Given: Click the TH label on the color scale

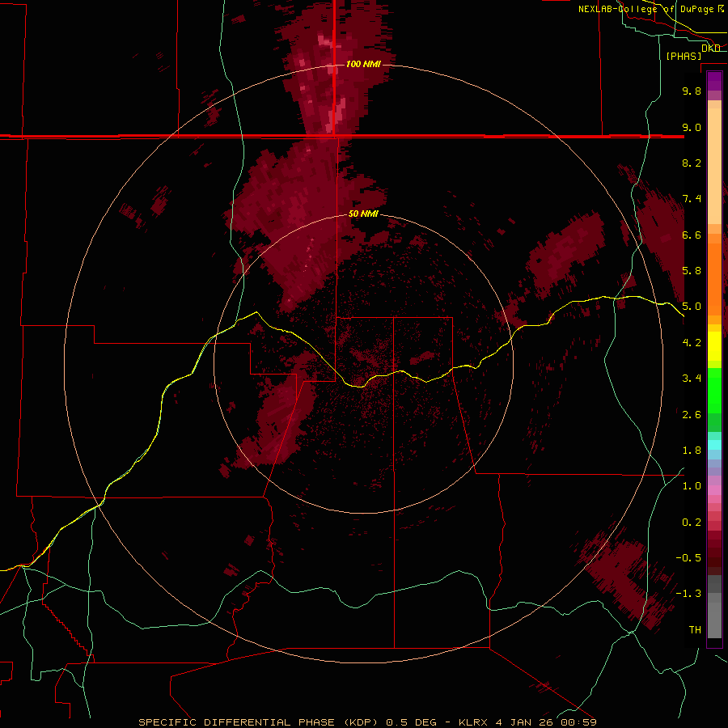Looking at the screenshot, I should [695, 630].
